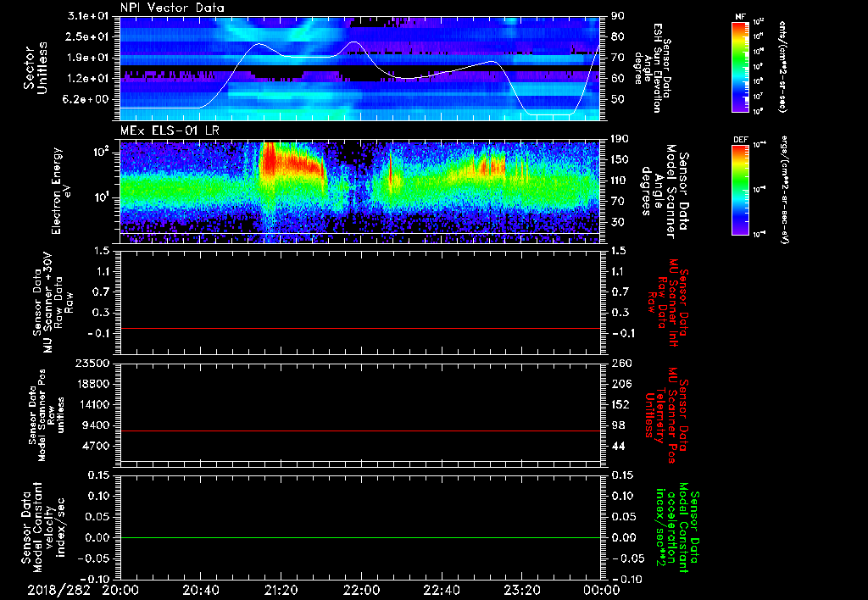Select the 'ESH Sun Elevation Angle' axis title
The height and width of the screenshot is (600, 868).
click(x=654, y=68)
